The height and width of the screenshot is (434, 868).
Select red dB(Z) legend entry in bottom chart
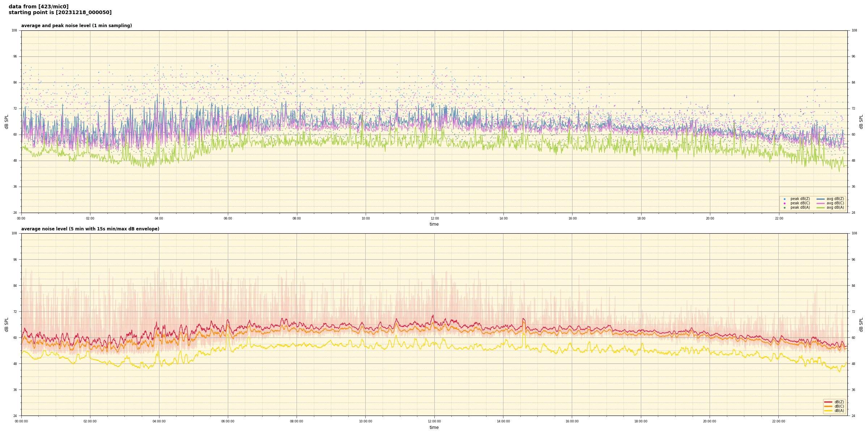pyautogui.click(x=838, y=402)
